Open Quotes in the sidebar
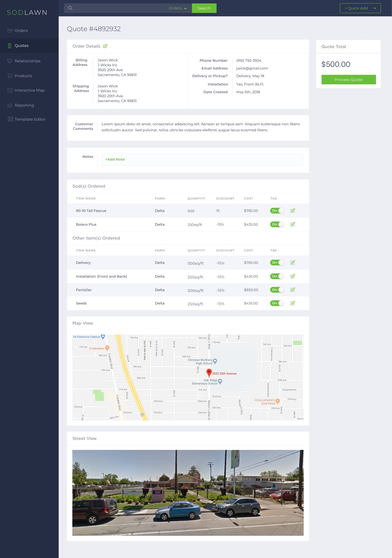Viewport: 392px width, 558px height. pos(29,46)
